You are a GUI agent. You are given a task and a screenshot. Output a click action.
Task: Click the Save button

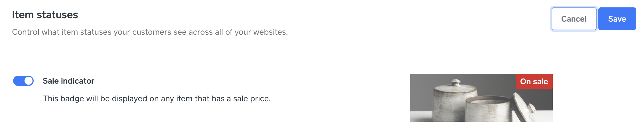pyautogui.click(x=617, y=19)
